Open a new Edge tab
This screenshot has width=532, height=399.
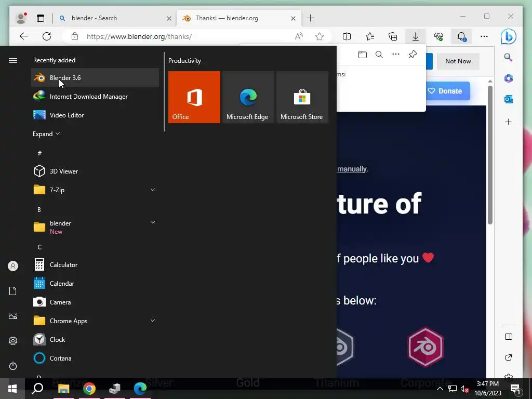311,18
